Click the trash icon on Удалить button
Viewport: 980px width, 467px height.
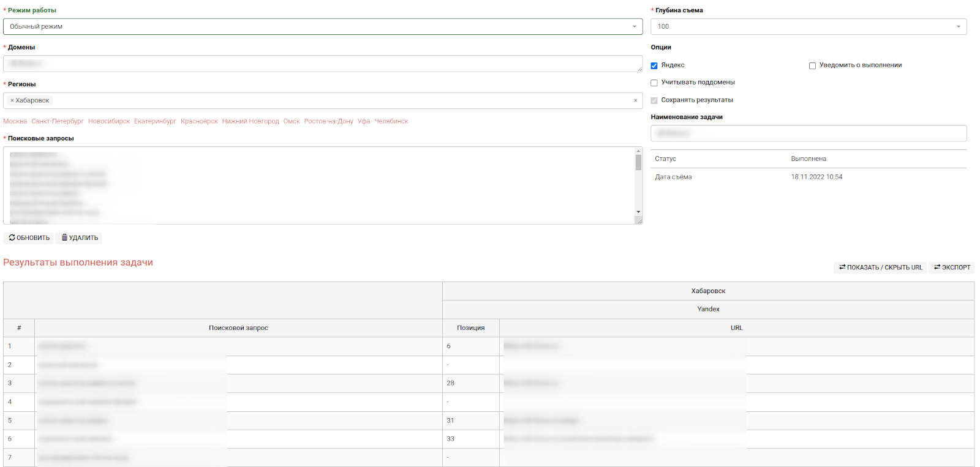click(x=64, y=237)
